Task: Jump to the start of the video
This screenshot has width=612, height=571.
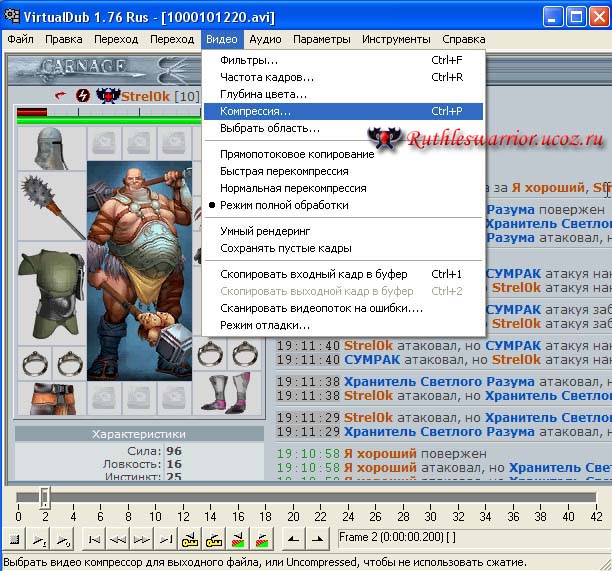Action: point(94,539)
